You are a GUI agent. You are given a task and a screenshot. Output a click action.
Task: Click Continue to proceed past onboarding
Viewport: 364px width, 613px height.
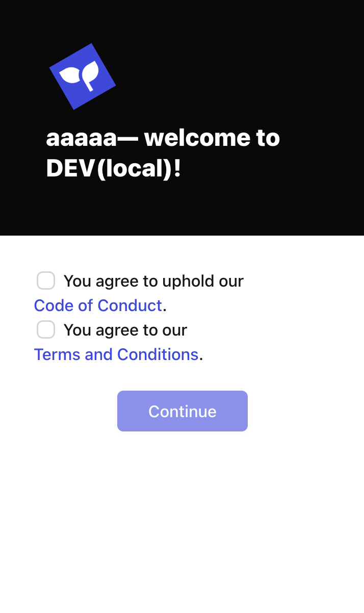[x=182, y=411]
